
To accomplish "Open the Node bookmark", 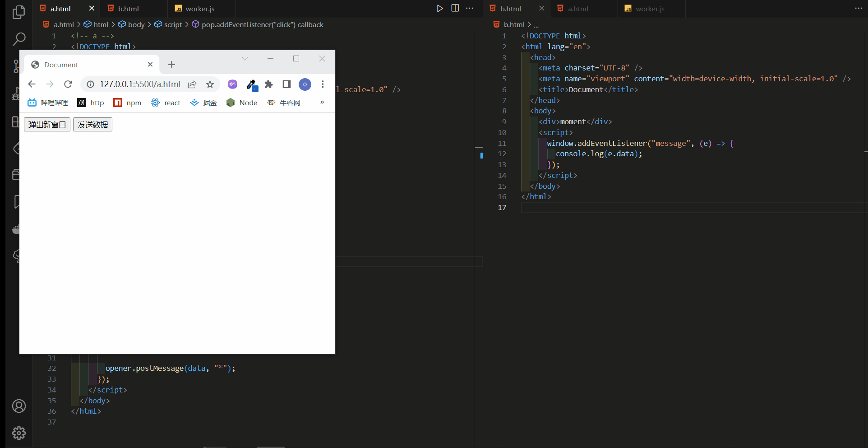I will (242, 103).
